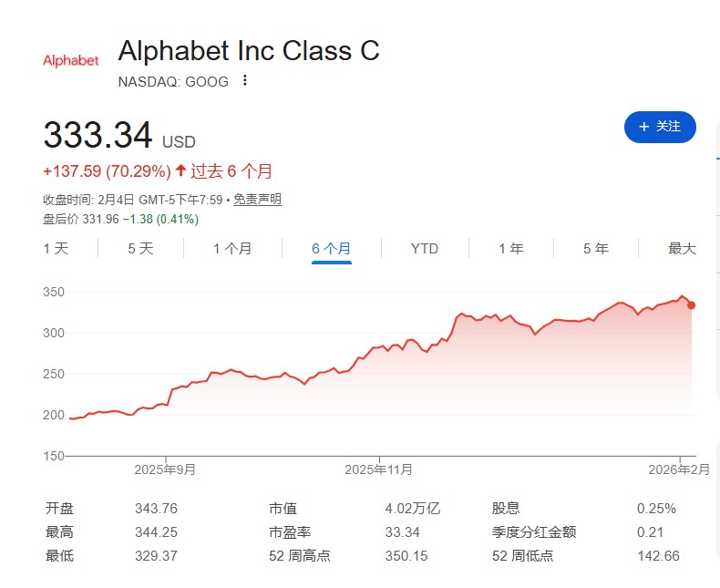This screenshot has width=720, height=588.
Task: Select the 6 个月 range tab
Action: tap(332, 248)
